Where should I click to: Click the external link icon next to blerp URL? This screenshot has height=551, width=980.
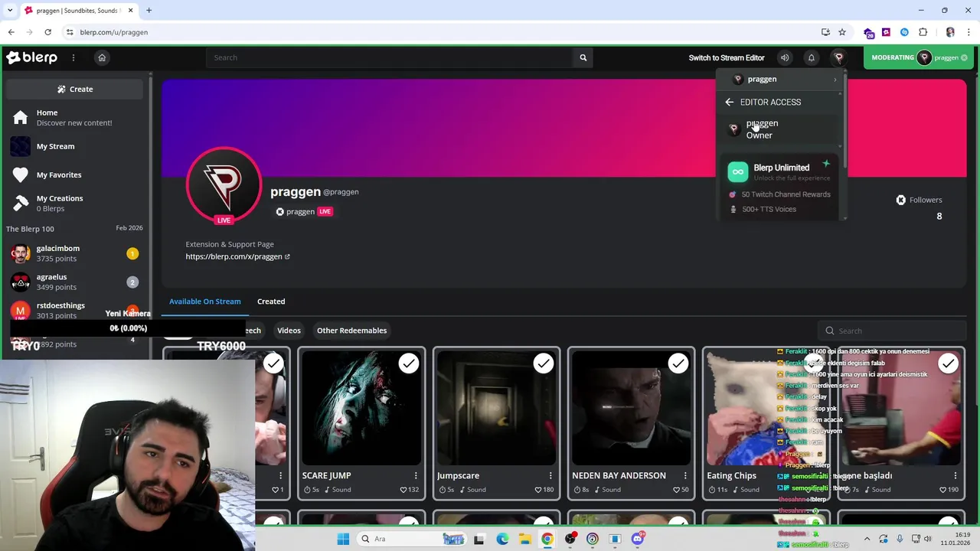pos(287,257)
